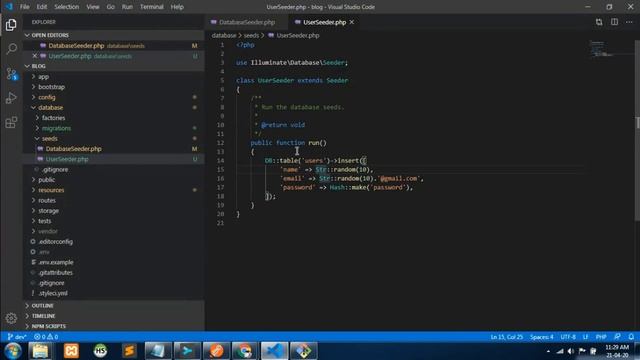The width and height of the screenshot is (640, 360).
Task: Collapse the Open Editors section
Action: (113, 36)
